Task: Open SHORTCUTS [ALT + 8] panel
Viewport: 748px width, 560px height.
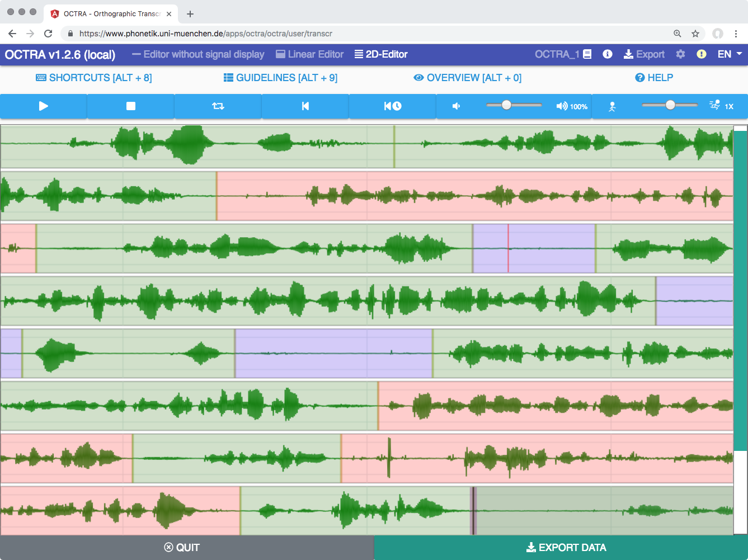Action: 94,78
